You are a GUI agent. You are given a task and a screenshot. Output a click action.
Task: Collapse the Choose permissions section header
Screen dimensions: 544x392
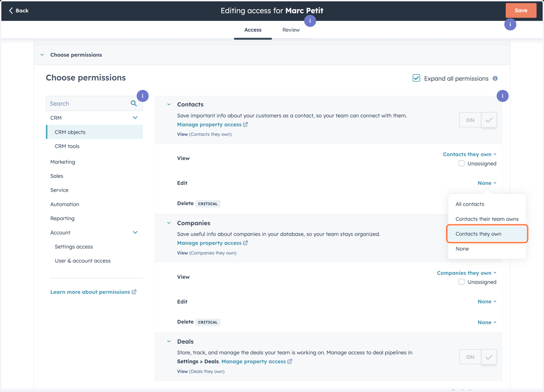click(42, 55)
